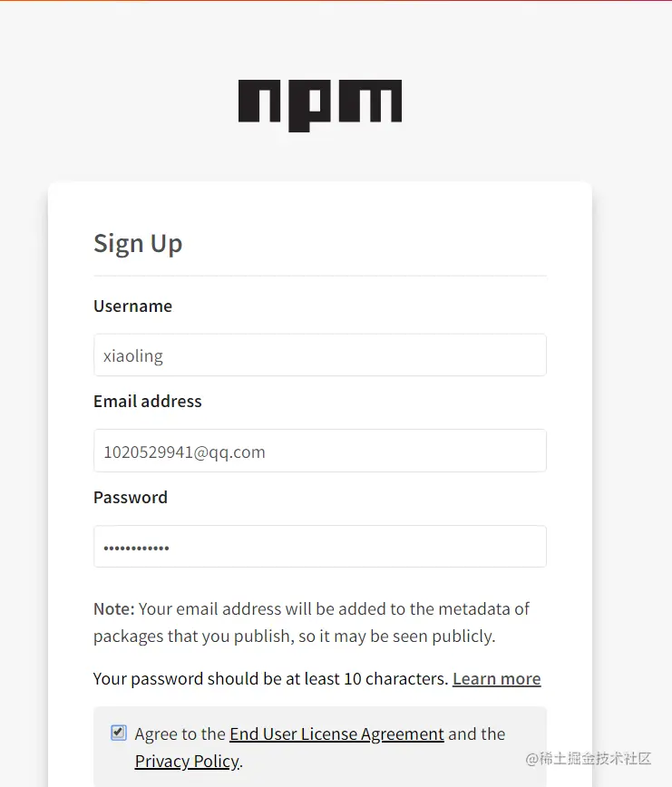Click the watermark text at bottom right
The image size is (672, 787).
pos(589,759)
